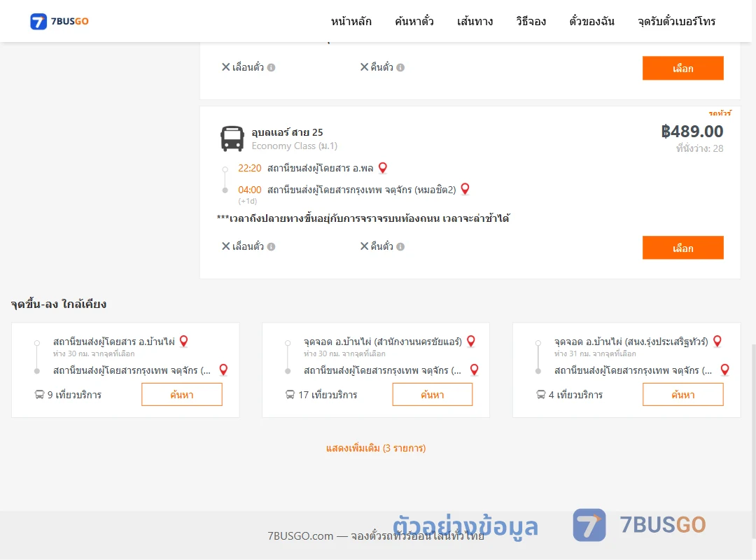The width and height of the screenshot is (756, 560).
Task: Click the X icon before คืนตั๋ว in the อุบลแอร์ card
Action: pos(365,246)
